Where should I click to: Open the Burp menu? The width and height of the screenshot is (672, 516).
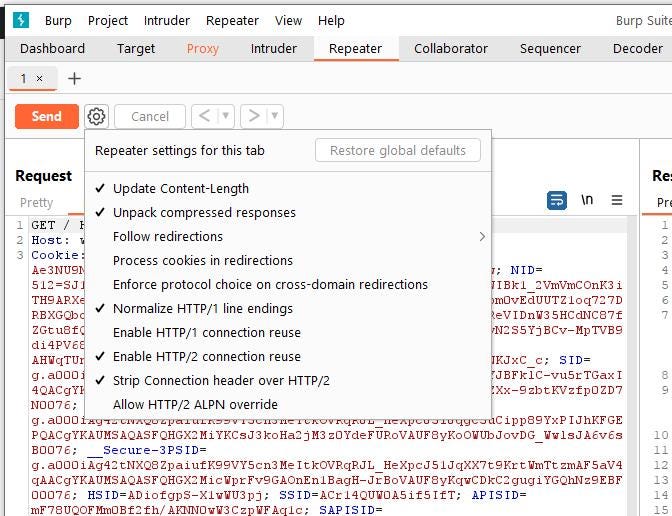[x=58, y=21]
